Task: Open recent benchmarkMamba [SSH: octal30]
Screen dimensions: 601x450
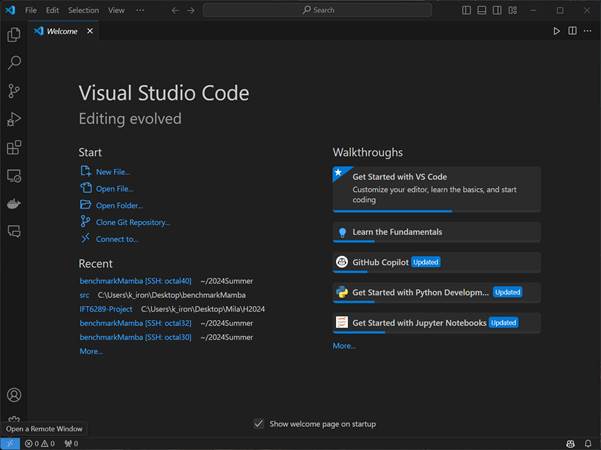Action: pos(135,337)
